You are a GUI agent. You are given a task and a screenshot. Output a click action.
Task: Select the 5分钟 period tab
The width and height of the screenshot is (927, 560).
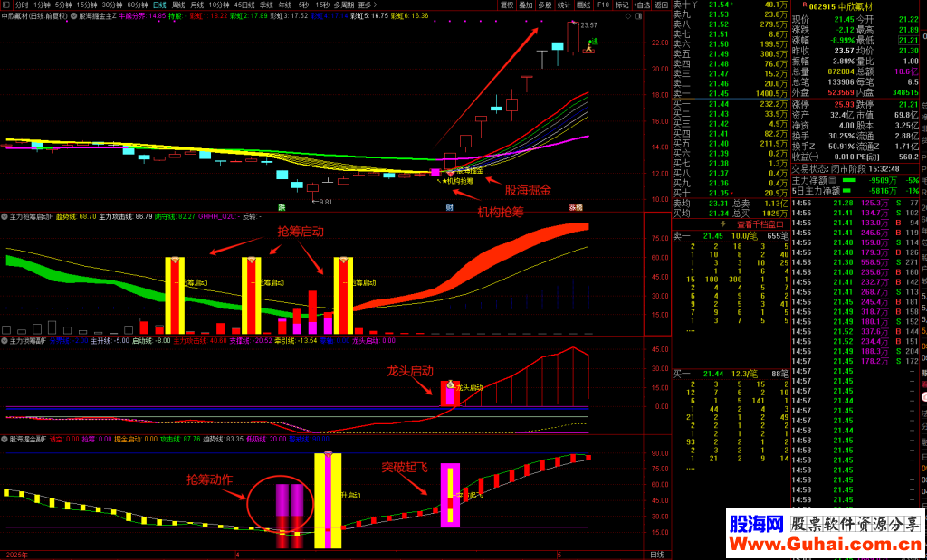pyautogui.click(x=64, y=5)
